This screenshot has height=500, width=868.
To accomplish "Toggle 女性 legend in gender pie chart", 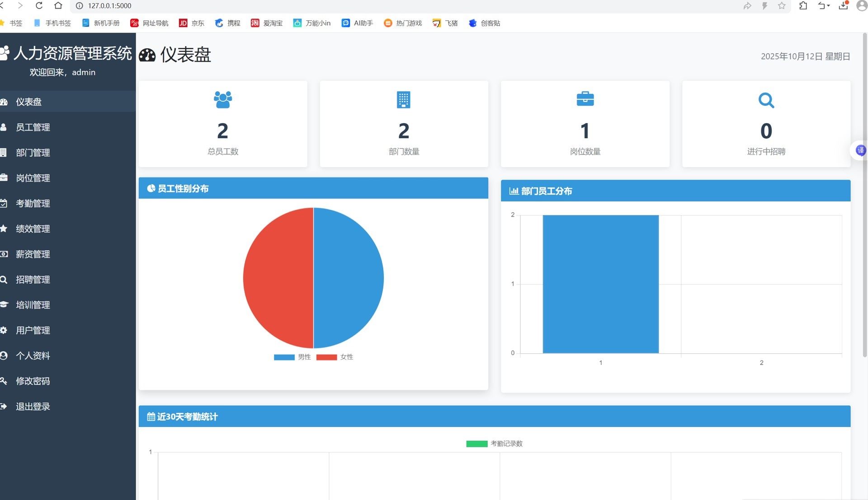I will pyautogui.click(x=335, y=357).
